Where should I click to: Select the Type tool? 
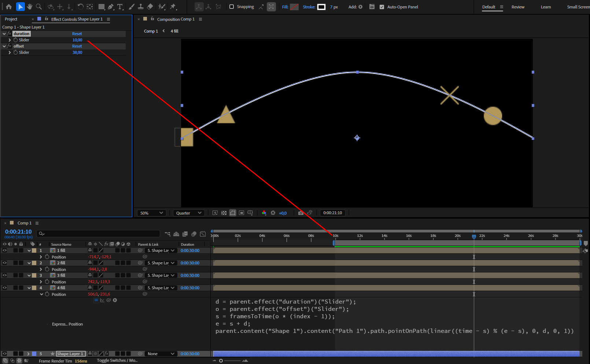coord(120,7)
